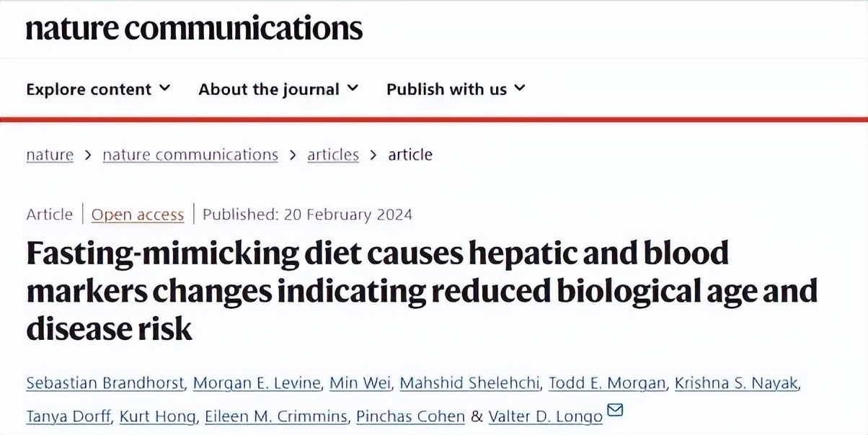This screenshot has height=435, width=868.
Task: View author Mahshid Shelehchi
Action: point(469,383)
